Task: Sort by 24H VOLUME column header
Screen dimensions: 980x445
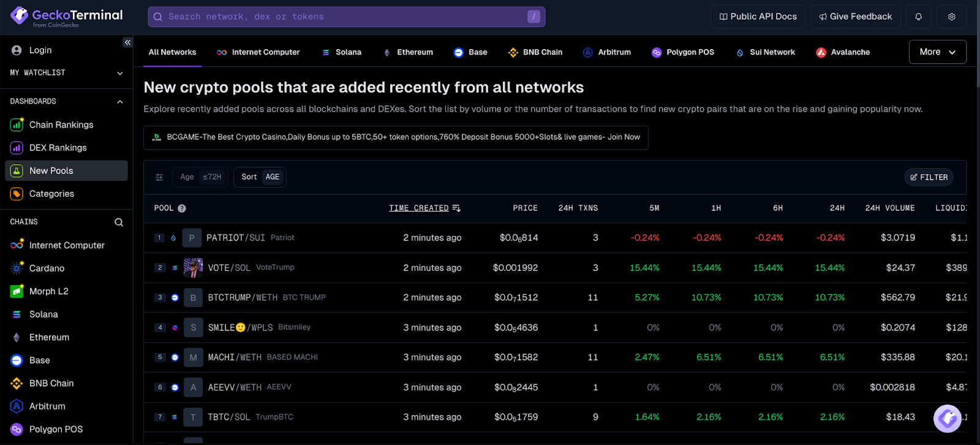Action: (889, 208)
